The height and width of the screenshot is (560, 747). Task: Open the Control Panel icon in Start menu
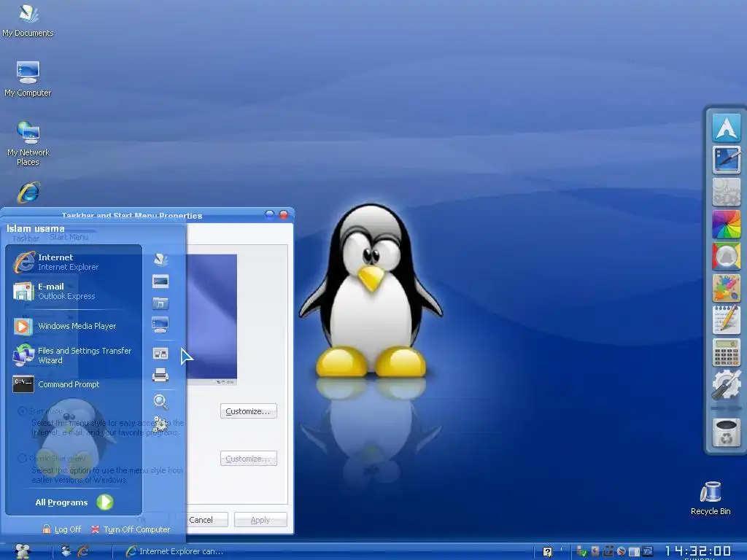pyautogui.click(x=160, y=354)
